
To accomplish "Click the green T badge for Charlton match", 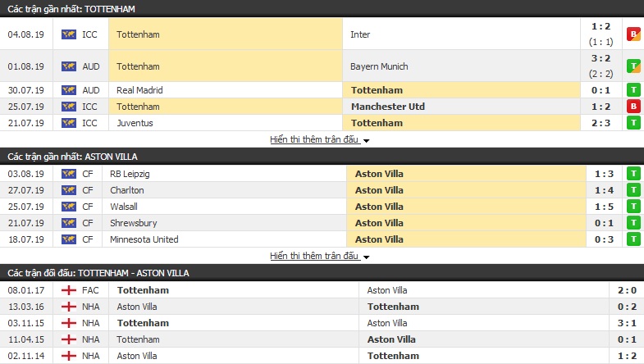I will 633,190.
